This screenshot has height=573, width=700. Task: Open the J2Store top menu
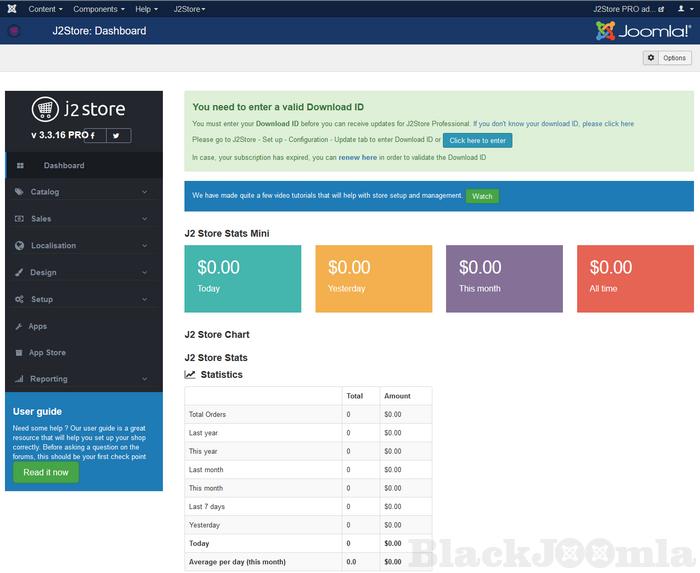click(189, 9)
